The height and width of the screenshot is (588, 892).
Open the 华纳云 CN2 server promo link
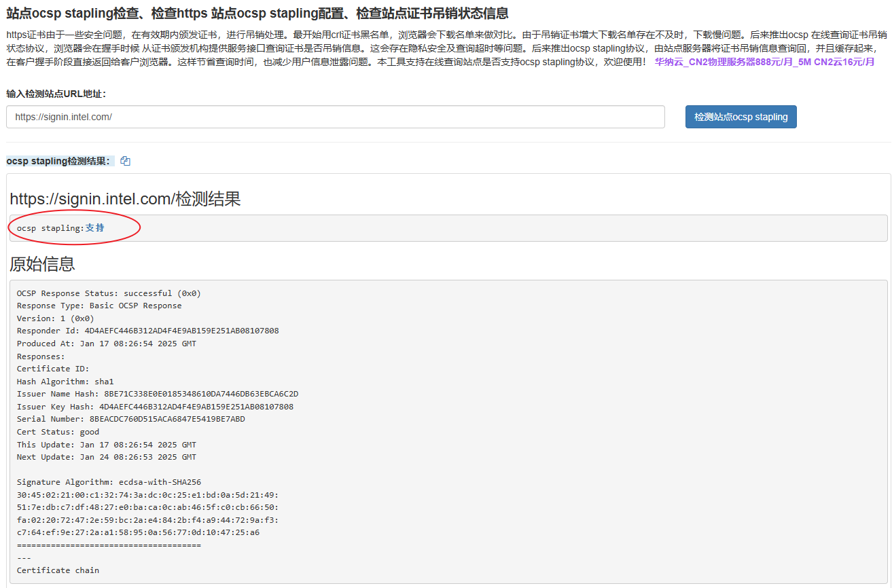(x=764, y=62)
